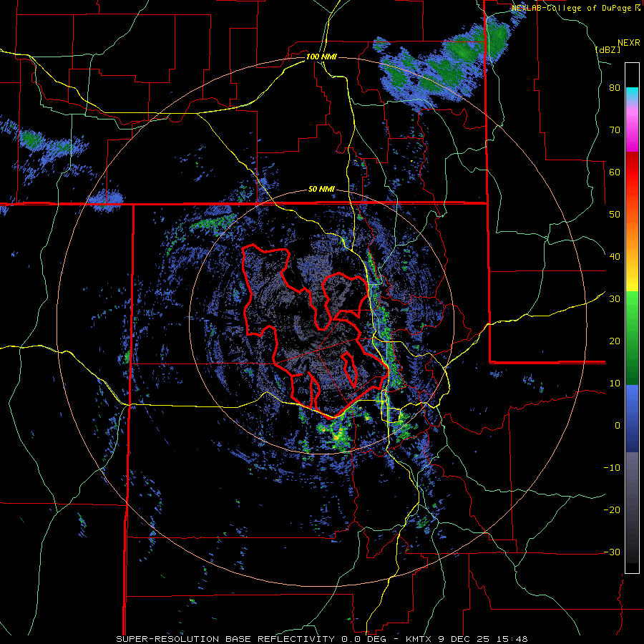The image size is (644, 644).
Task: Click the 30 value on the dBZ scale
Action: 615,299
